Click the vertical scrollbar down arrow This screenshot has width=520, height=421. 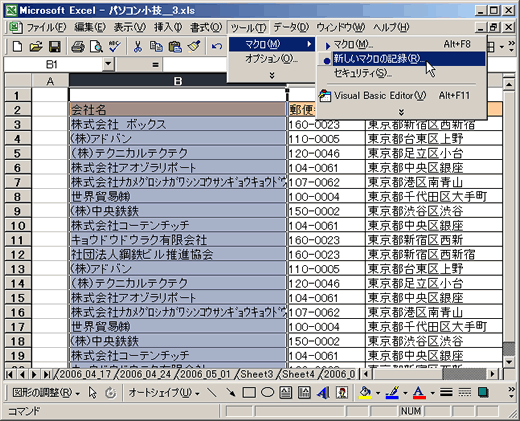tap(509, 362)
